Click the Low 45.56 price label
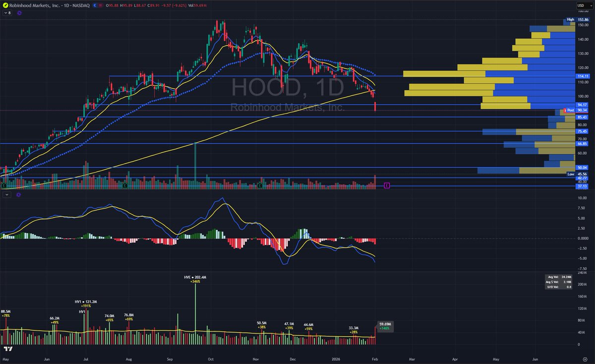Image resolution: width=595 pixels, height=364 pixels. [578, 174]
